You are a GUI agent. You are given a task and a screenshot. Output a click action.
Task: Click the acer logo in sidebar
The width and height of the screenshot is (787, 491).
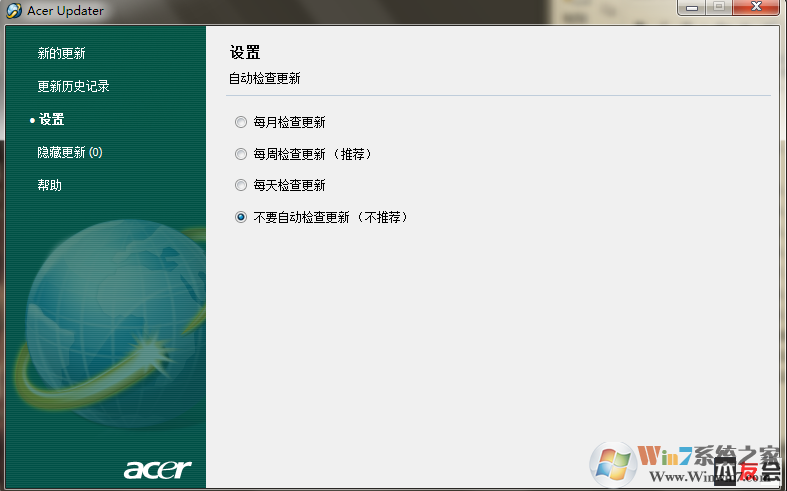click(158, 469)
